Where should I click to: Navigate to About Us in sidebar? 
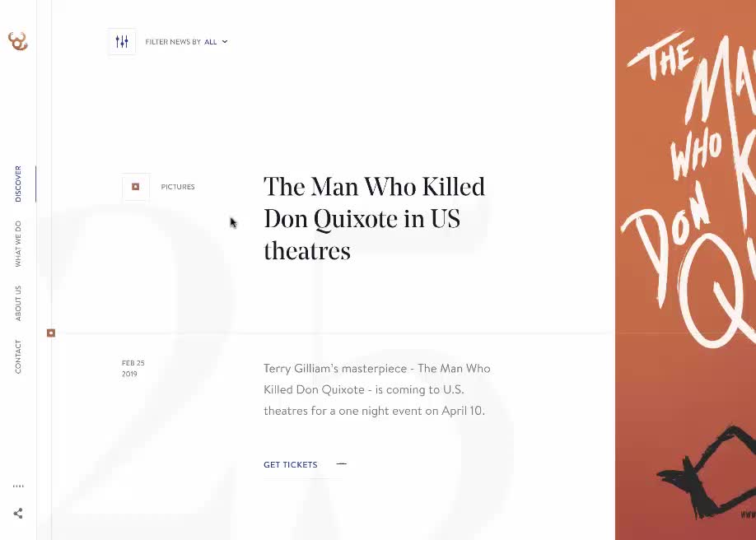(x=18, y=303)
